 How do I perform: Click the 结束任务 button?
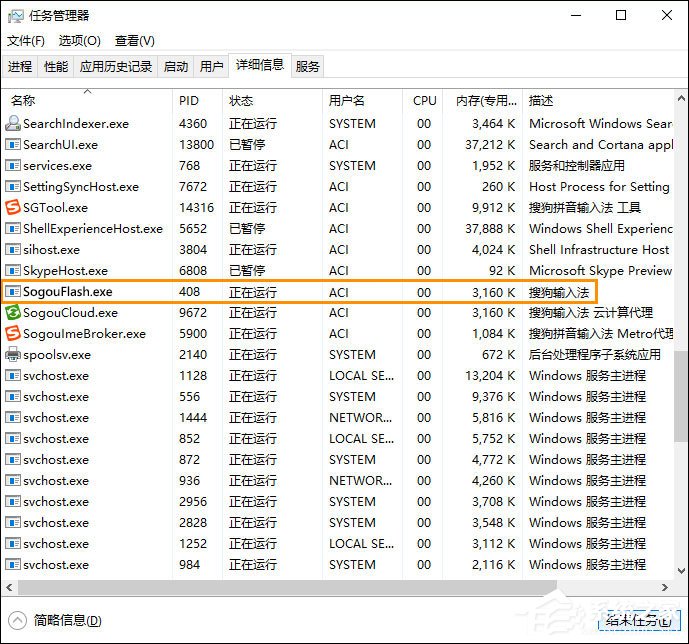[639, 620]
